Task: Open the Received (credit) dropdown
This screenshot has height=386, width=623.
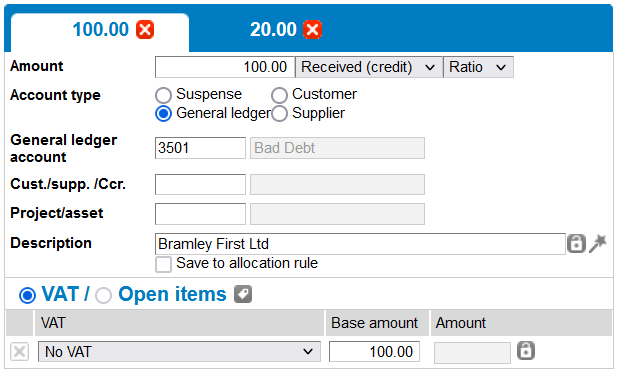Action: [x=369, y=67]
